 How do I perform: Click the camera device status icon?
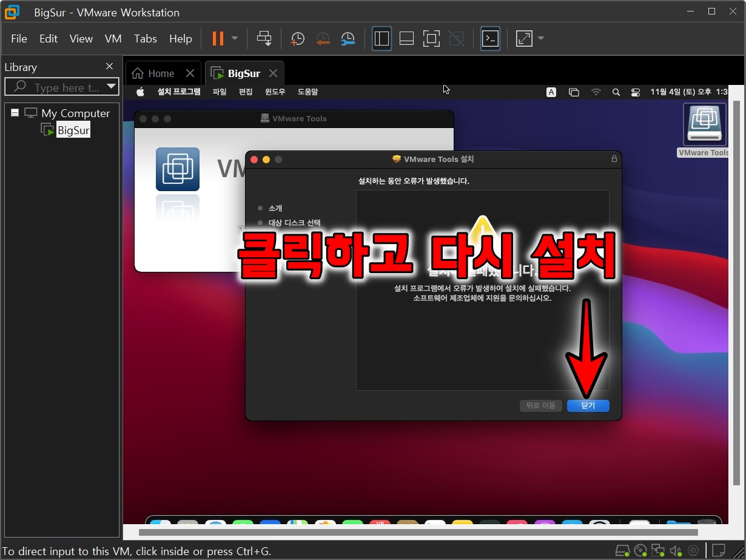(x=693, y=551)
